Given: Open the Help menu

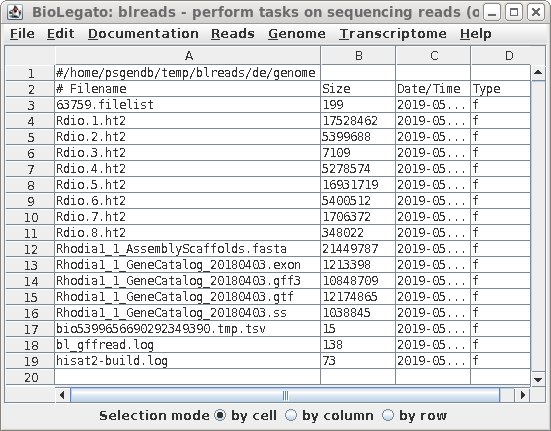Looking at the screenshot, I should point(476,34).
